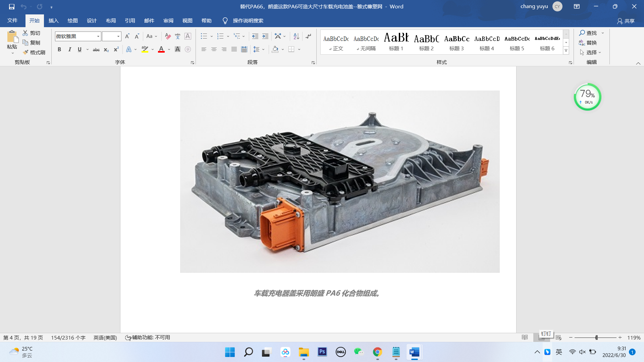
Task: Click the Increase Indent icon
Action: point(265,36)
